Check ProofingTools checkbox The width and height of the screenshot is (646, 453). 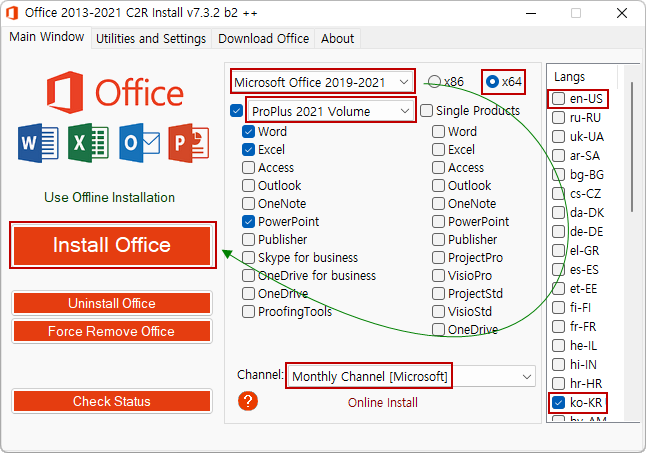tap(248, 311)
